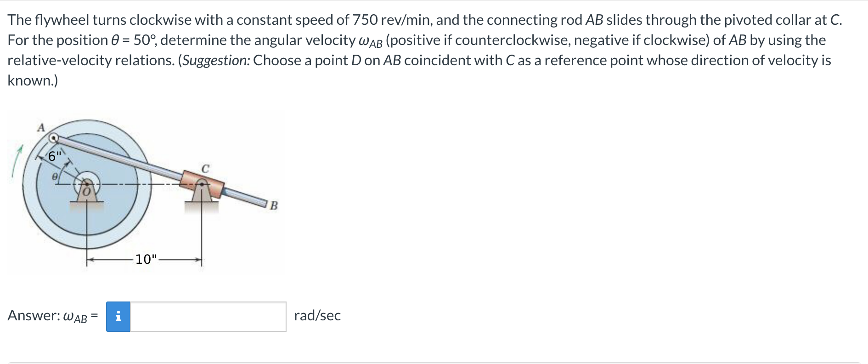Select the 6" dimension label
This screenshot has width=868, height=364.
click(54, 156)
